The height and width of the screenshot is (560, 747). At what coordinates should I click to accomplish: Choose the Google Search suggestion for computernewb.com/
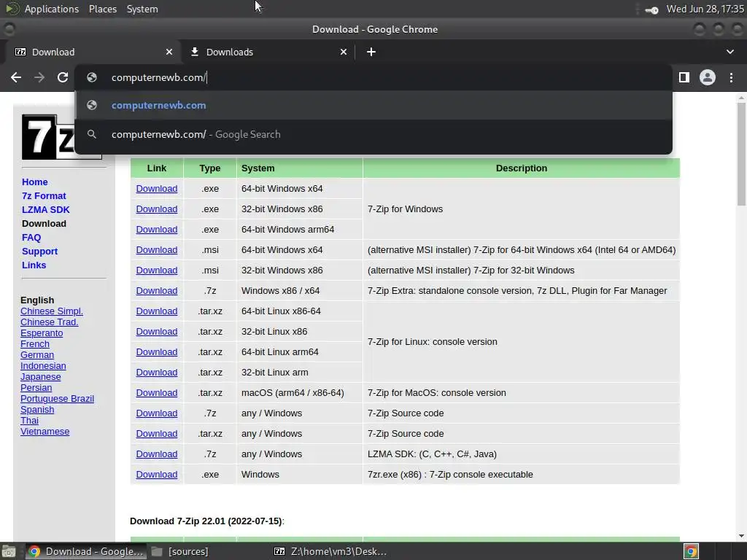click(x=373, y=134)
